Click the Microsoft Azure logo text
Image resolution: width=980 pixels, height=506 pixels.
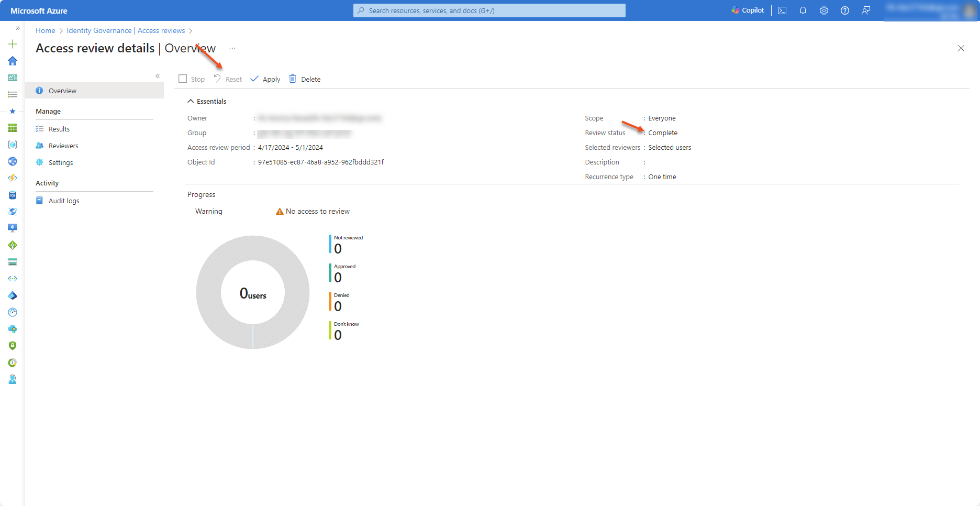coord(39,10)
